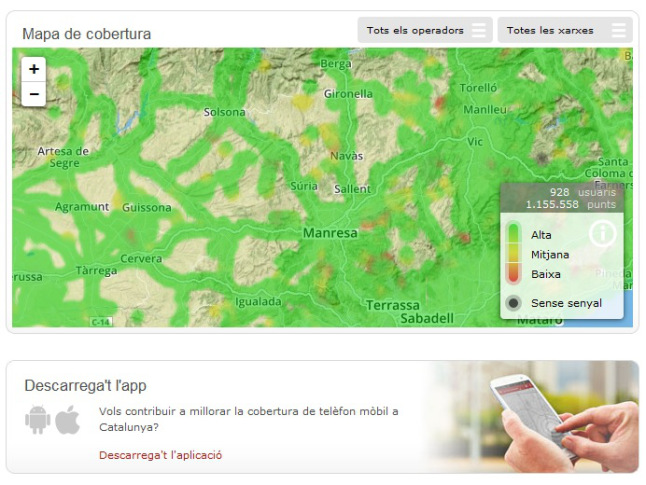Click the C-14 road marker on map
Viewport: 646px width, 485px height.
(x=101, y=322)
